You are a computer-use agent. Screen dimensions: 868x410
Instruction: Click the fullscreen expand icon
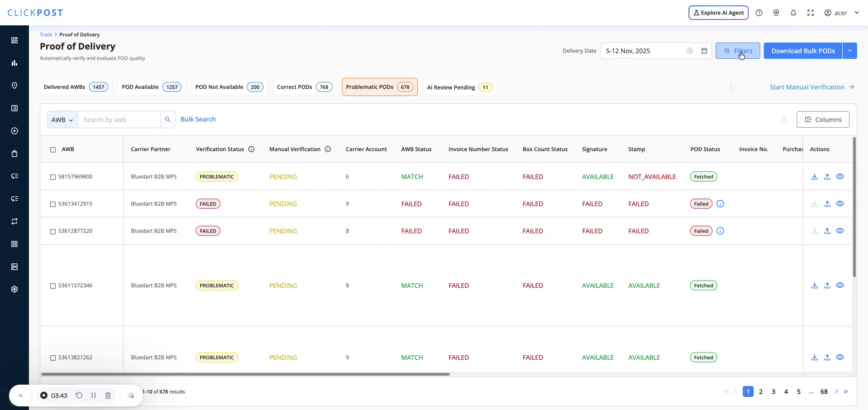[x=811, y=12]
